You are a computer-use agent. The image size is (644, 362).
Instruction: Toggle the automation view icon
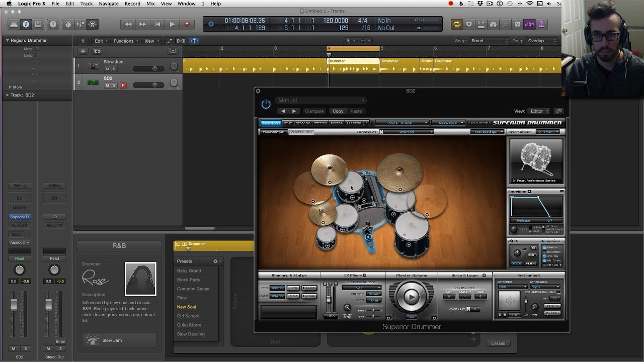(x=170, y=41)
